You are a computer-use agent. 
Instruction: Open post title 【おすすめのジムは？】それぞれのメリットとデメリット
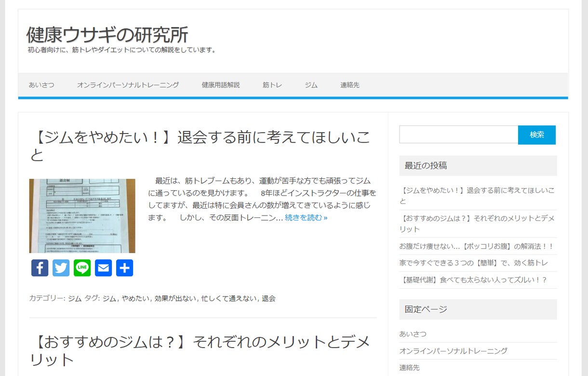coord(200,351)
